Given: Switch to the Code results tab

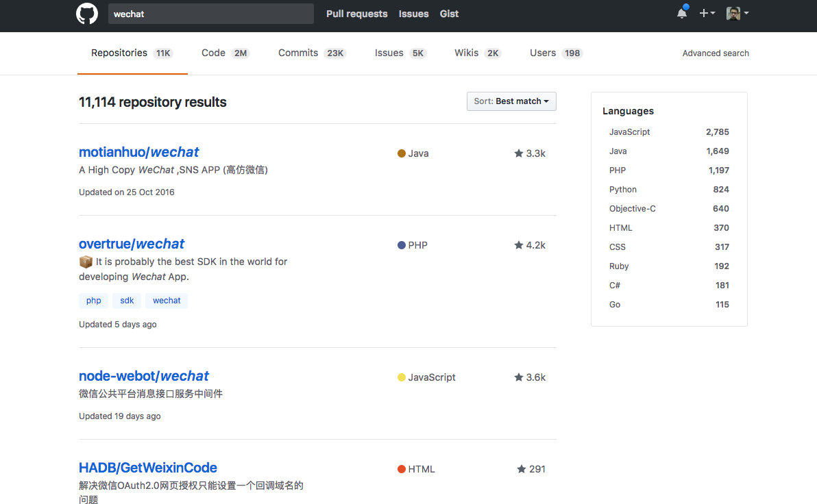Looking at the screenshot, I should click(225, 53).
